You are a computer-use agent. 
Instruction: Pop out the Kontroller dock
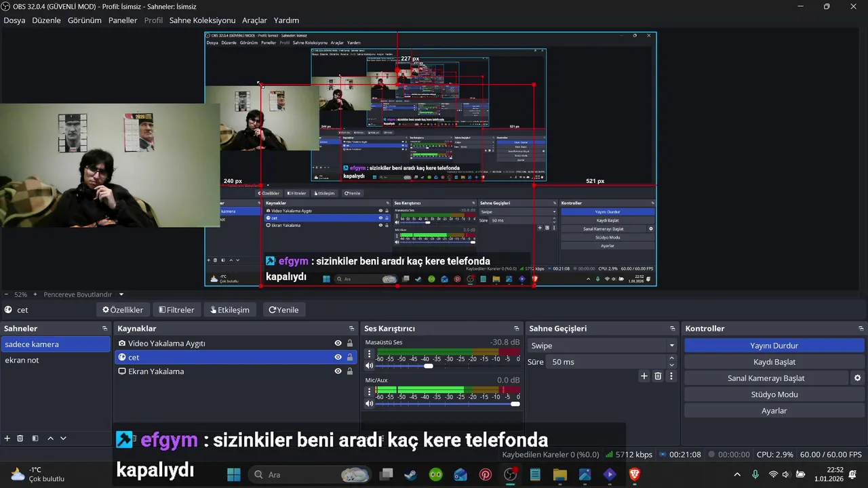(861, 329)
